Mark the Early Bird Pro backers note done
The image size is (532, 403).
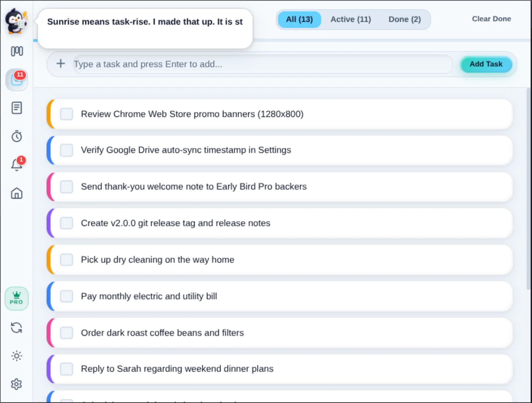66,187
